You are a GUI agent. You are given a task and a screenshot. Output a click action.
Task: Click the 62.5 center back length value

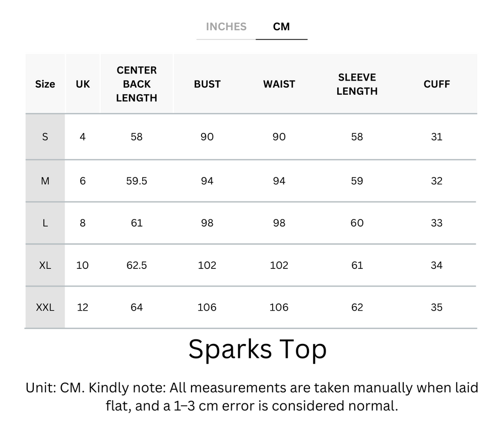tap(137, 265)
